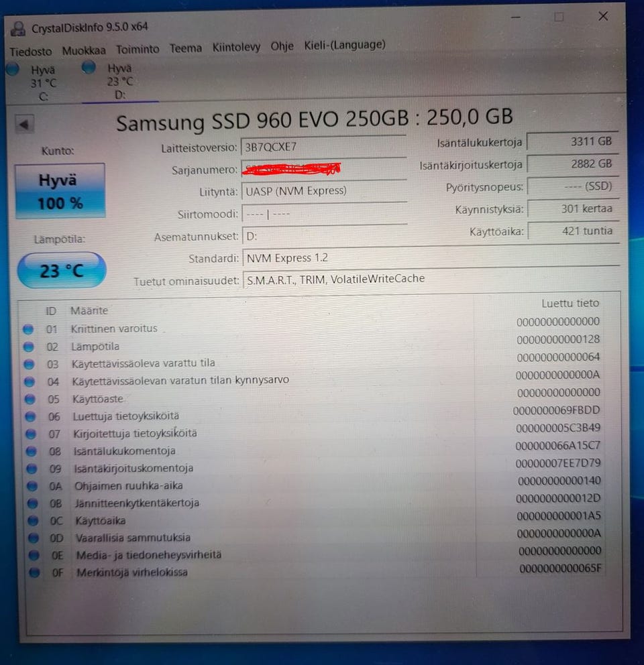Click the ID column header
644x665 pixels.
[50, 311]
